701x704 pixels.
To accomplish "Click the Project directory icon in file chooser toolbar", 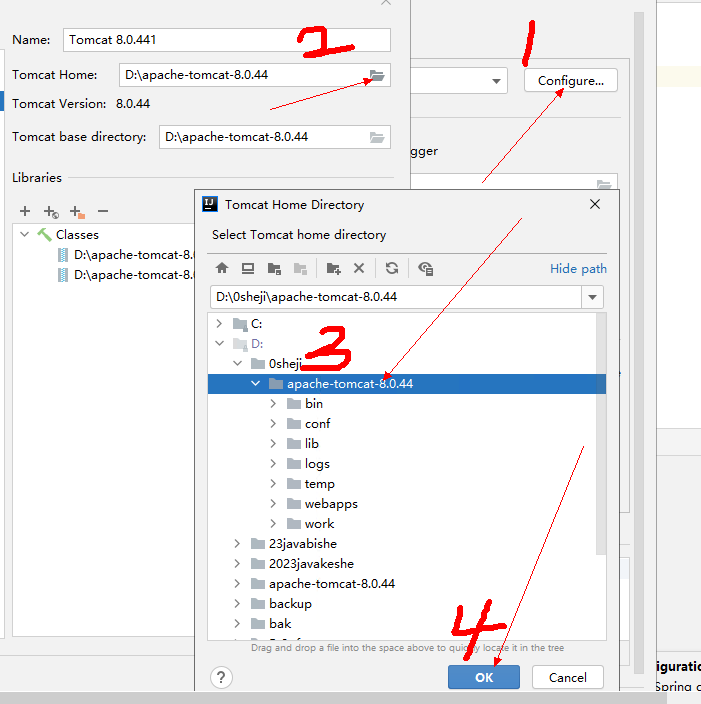I will point(274,268).
